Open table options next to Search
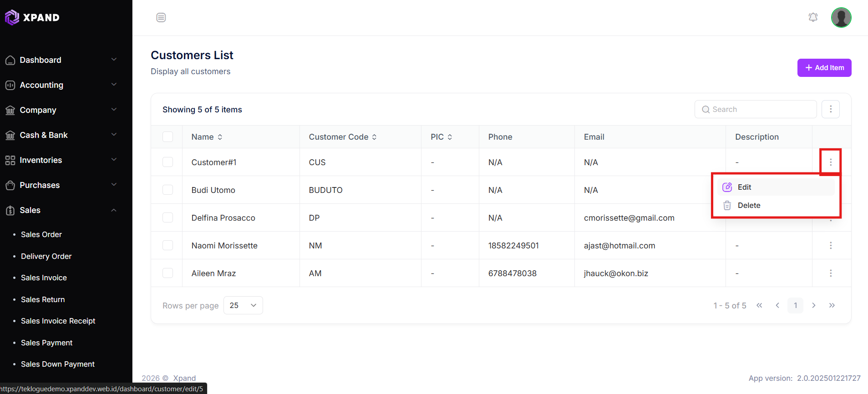The height and width of the screenshot is (394, 868). tap(831, 109)
